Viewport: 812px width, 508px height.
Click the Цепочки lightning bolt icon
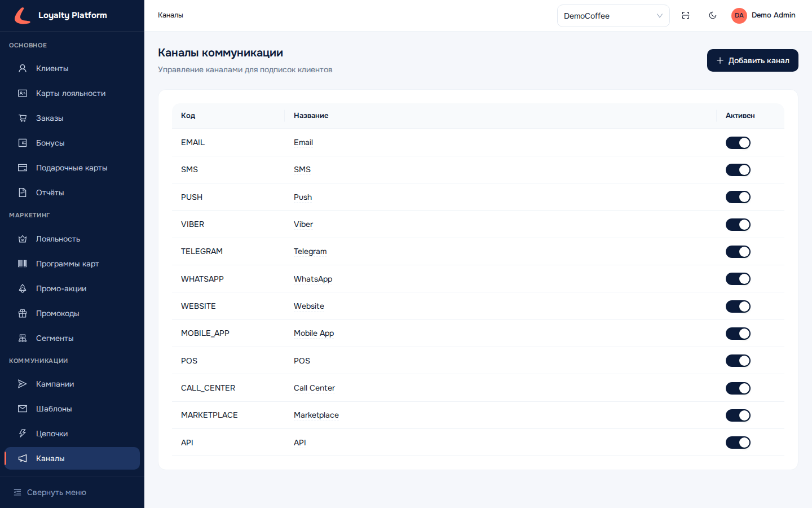[x=23, y=433]
